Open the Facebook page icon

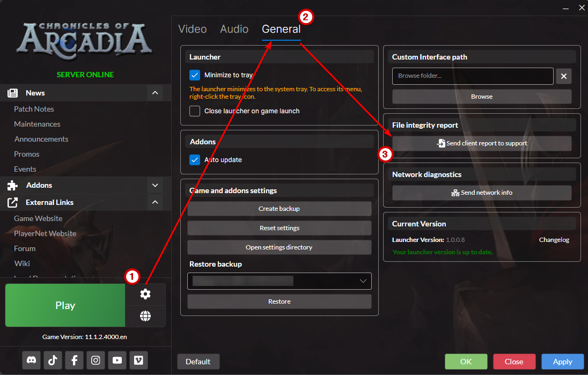(74, 361)
